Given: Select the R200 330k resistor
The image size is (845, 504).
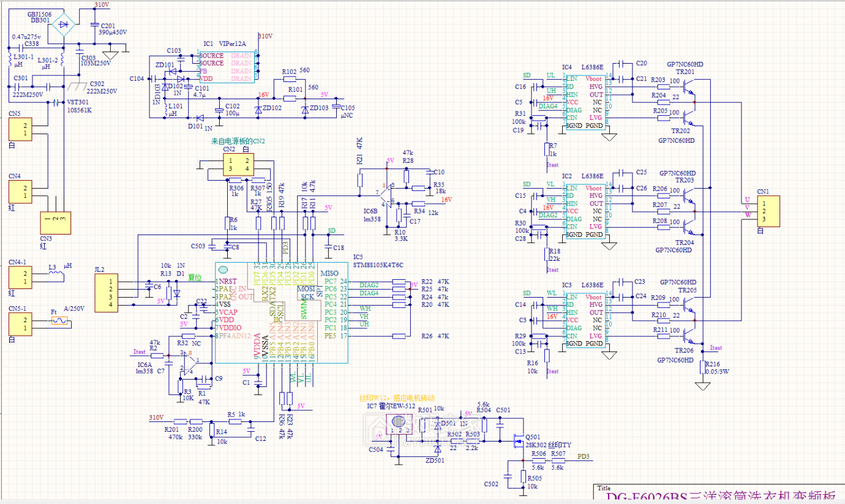Looking at the screenshot, I should coord(196,421).
